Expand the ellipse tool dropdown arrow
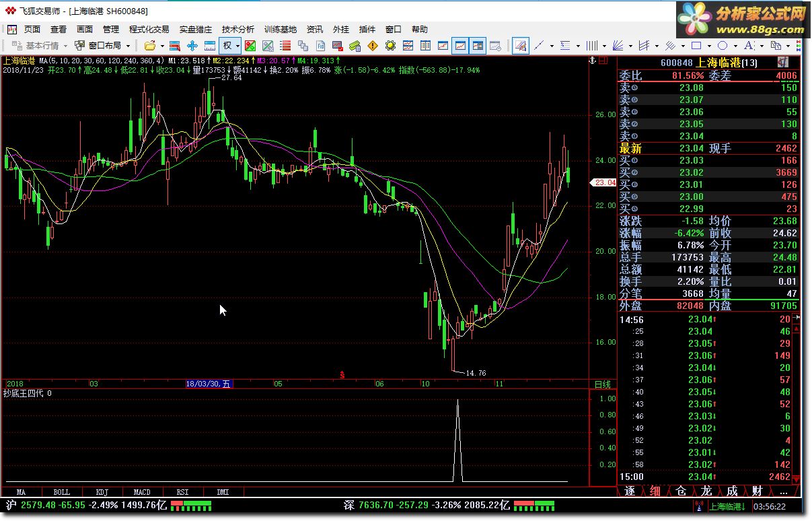Viewport: 812px width, 521px height. click(735, 46)
